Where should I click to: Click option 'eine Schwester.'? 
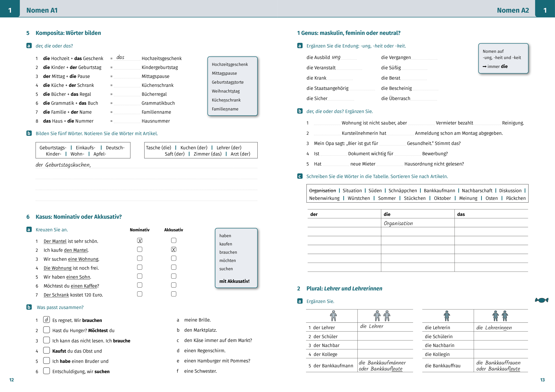coord(200,371)
